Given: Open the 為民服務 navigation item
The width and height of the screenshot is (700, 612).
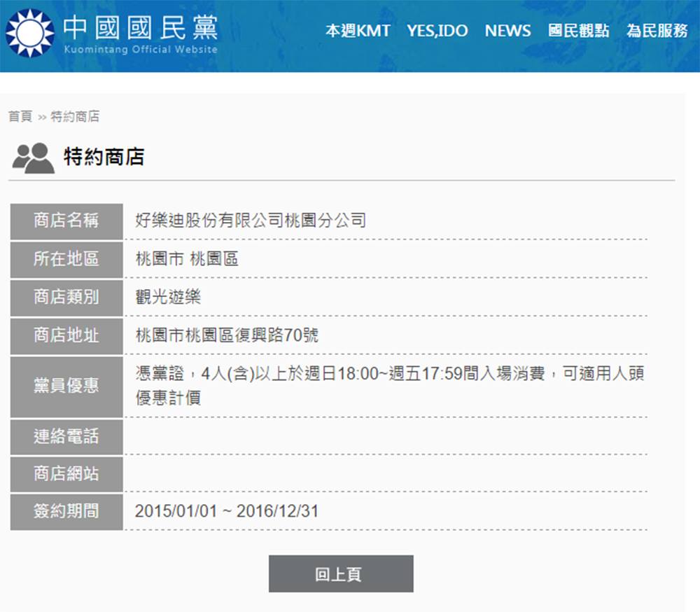Looking at the screenshot, I should (657, 31).
